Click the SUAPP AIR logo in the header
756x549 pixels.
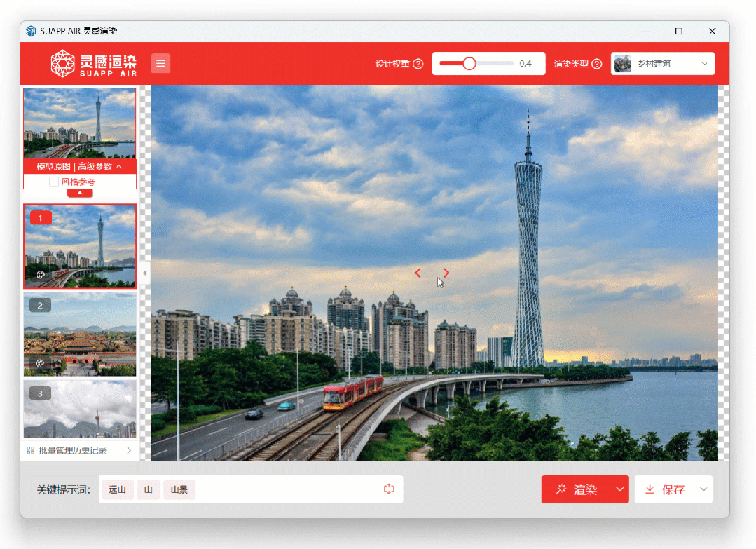click(x=93, y=64)
